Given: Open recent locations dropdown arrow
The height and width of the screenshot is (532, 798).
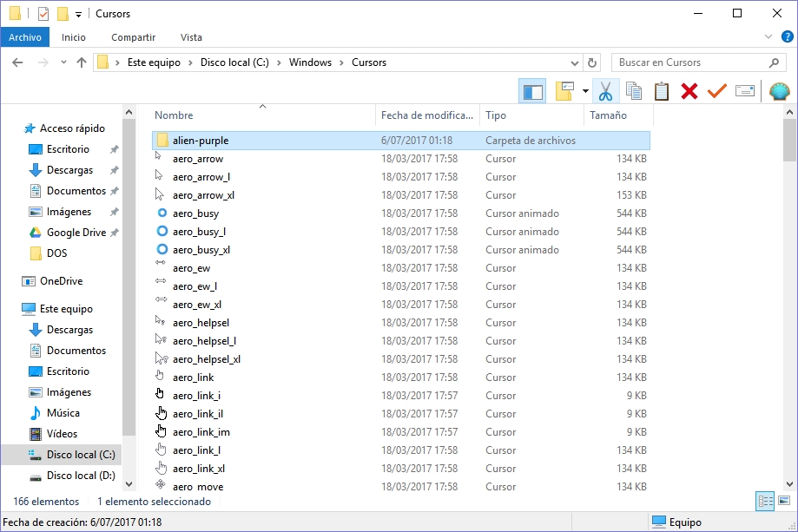Looking at the screenshot, I should pos(63,62).
